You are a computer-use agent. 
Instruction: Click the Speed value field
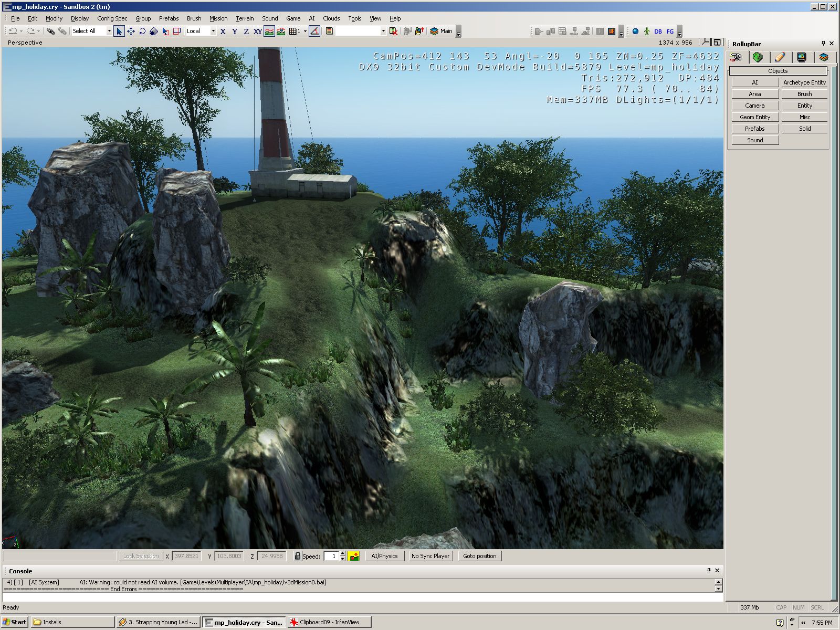[331, 556]
